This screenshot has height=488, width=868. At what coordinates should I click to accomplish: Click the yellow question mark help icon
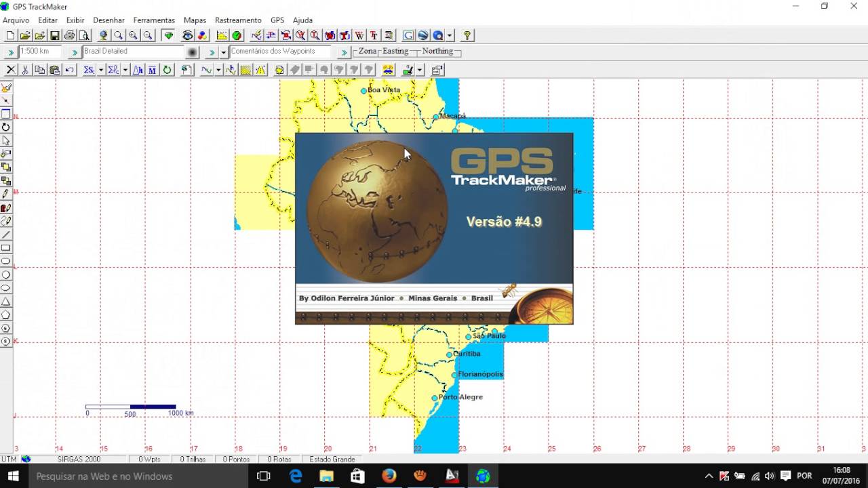[x=467, y=35]
